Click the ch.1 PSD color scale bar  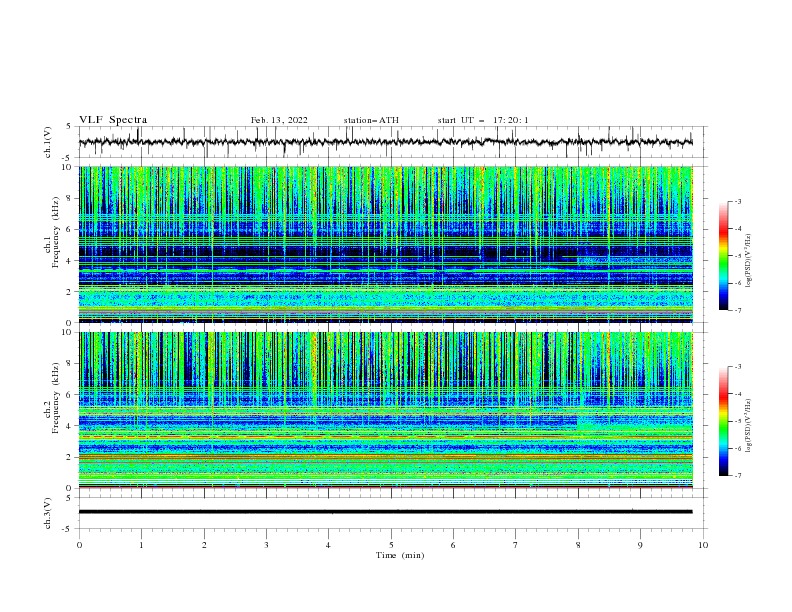tap(724, 256)
